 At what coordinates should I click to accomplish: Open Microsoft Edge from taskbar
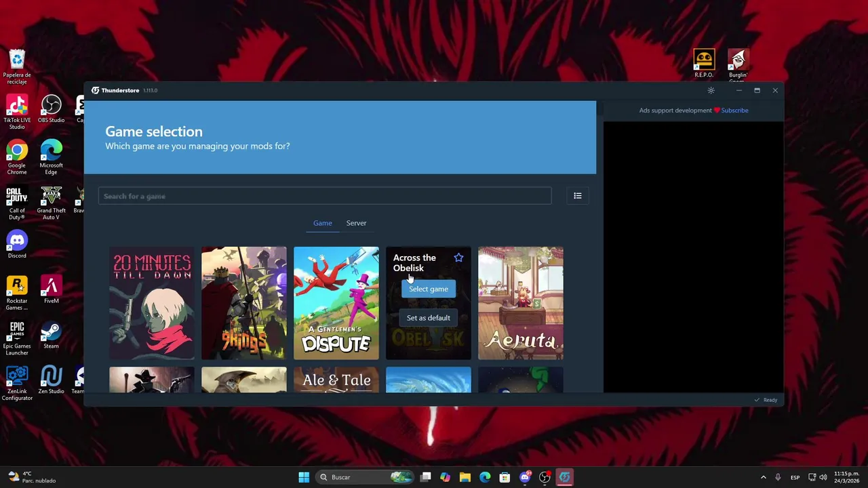(x=485, y=477)
